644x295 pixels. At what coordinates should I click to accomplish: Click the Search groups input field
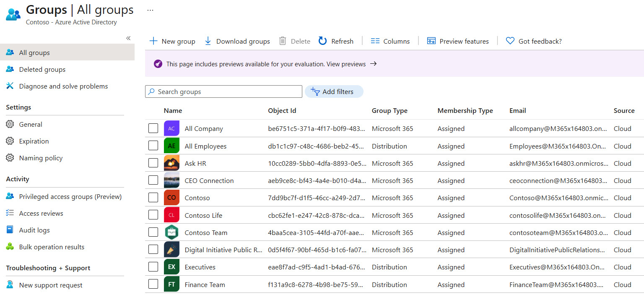point(223,91)
